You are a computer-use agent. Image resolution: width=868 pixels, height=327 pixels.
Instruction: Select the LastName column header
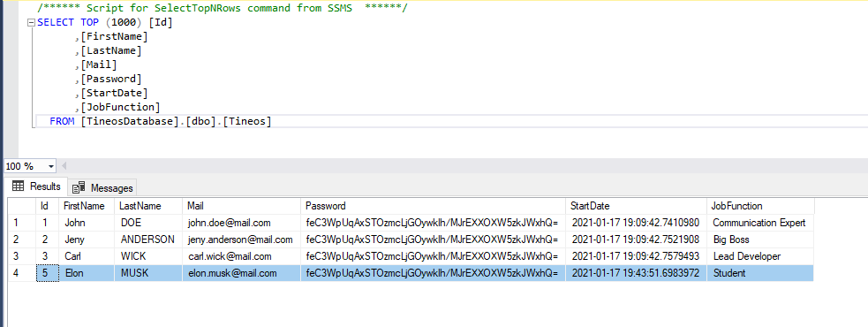(x=148, y=206)
